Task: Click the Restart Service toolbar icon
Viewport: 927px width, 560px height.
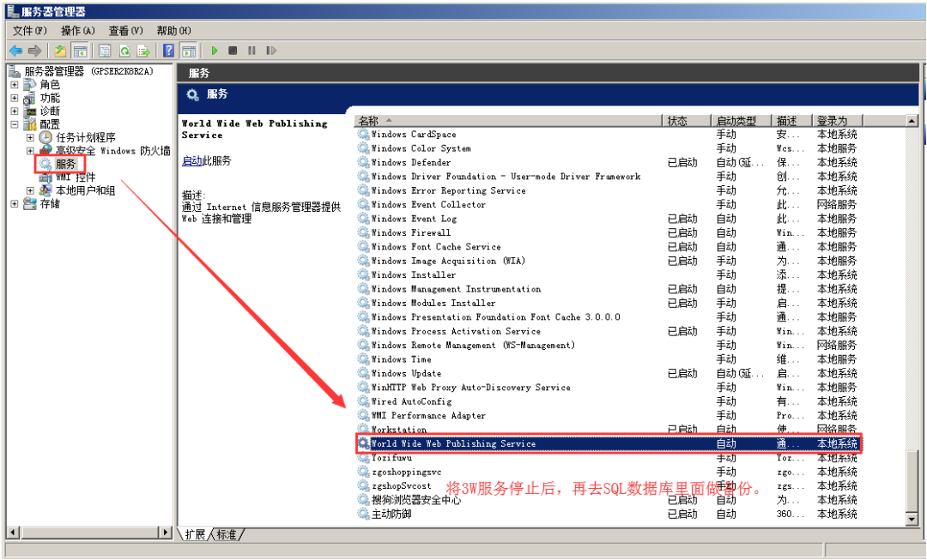Action: [271, 51]
